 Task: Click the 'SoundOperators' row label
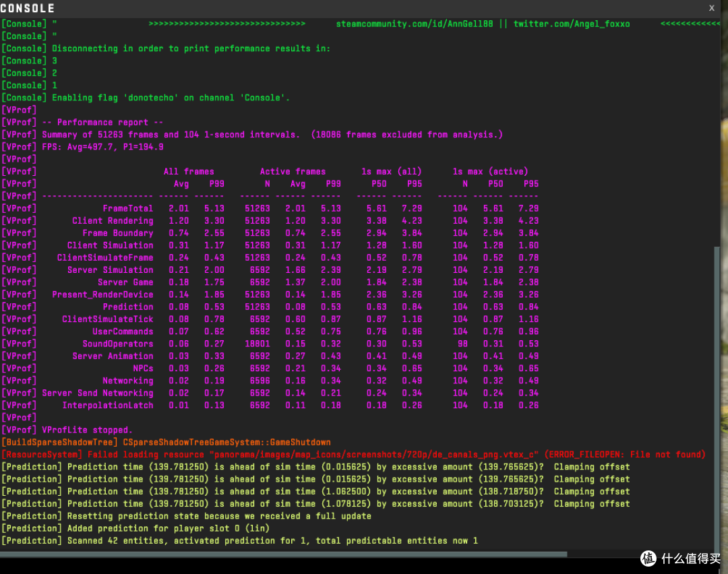(117, 344)
